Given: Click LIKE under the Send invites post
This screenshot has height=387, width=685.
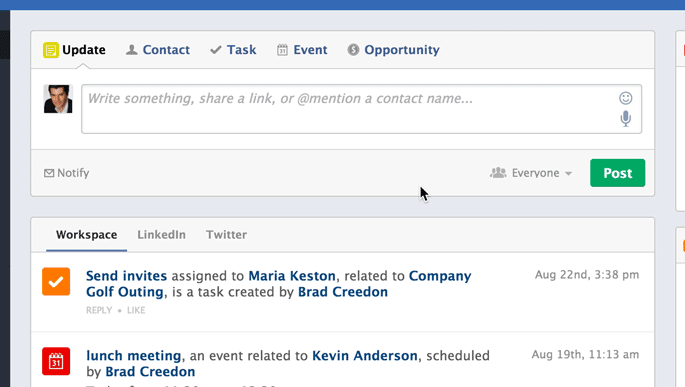Looking at the screenshot, I should 136,311.
